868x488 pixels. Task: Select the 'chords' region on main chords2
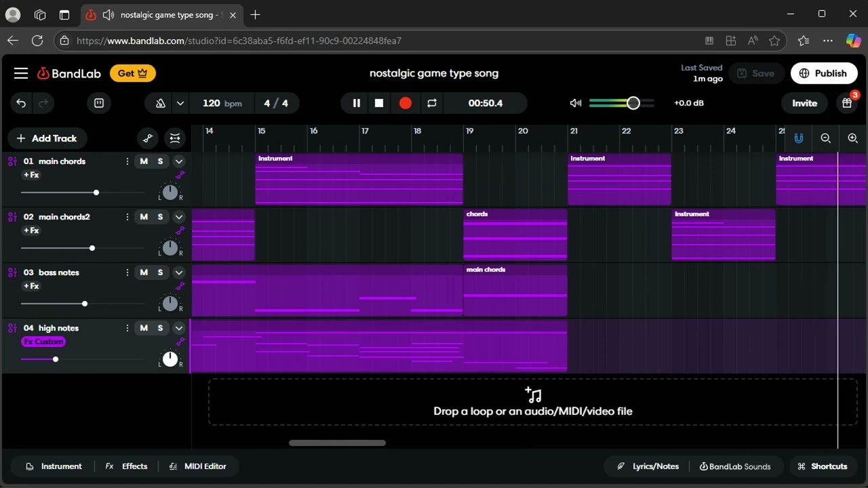pos(515,235)
